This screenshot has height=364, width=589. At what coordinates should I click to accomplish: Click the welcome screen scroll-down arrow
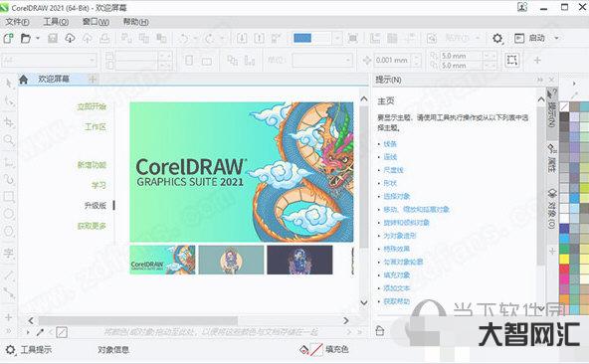pos(363,302)
